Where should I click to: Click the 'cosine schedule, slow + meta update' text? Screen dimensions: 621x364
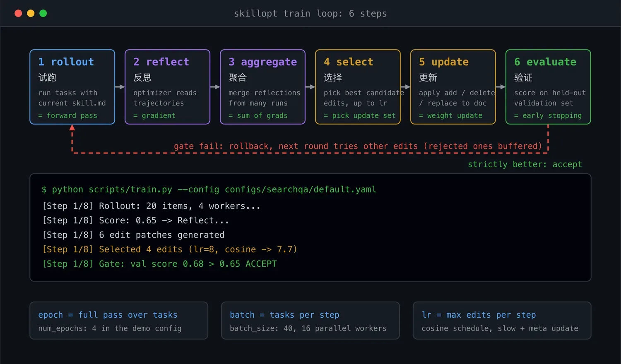tap(500, 328)
